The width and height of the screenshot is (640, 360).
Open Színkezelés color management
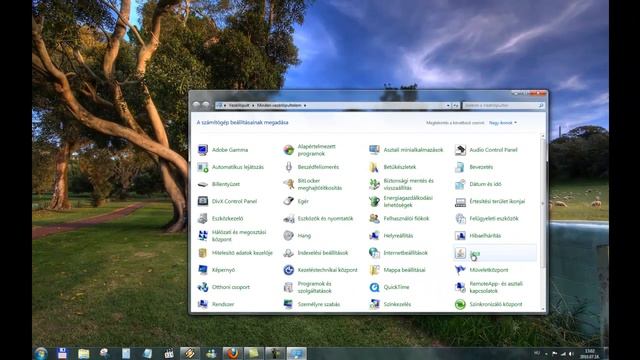tap(390, 304)
